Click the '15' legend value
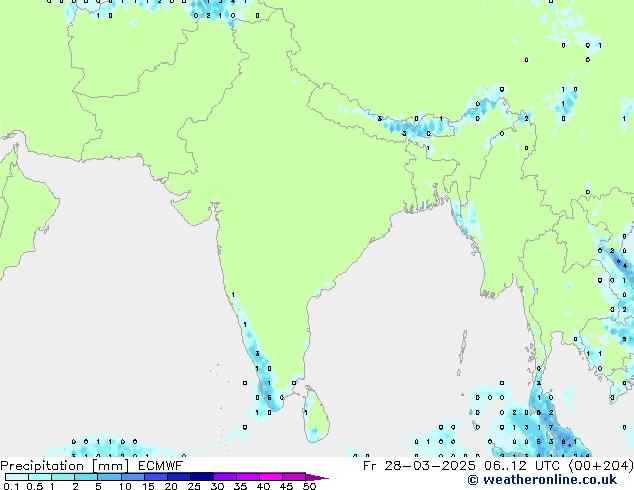 click(x=148, y=486)
